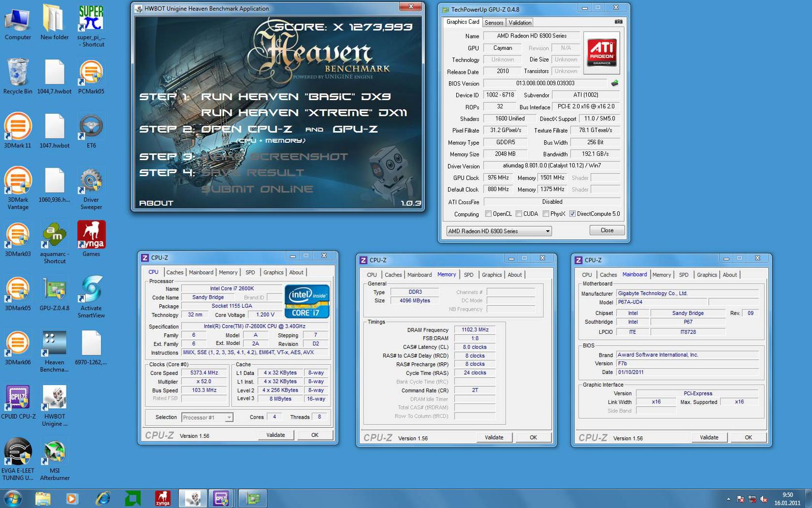Click ABOUT in the Heaven Benchmark window
The height and width of the screenshot is (508, 812).
[156, 203]
